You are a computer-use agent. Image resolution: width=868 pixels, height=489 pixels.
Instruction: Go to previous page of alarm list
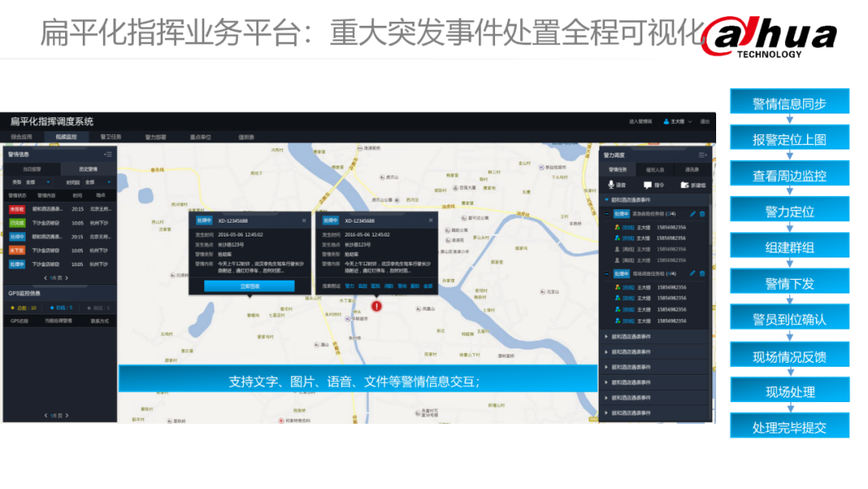[45, 278]
